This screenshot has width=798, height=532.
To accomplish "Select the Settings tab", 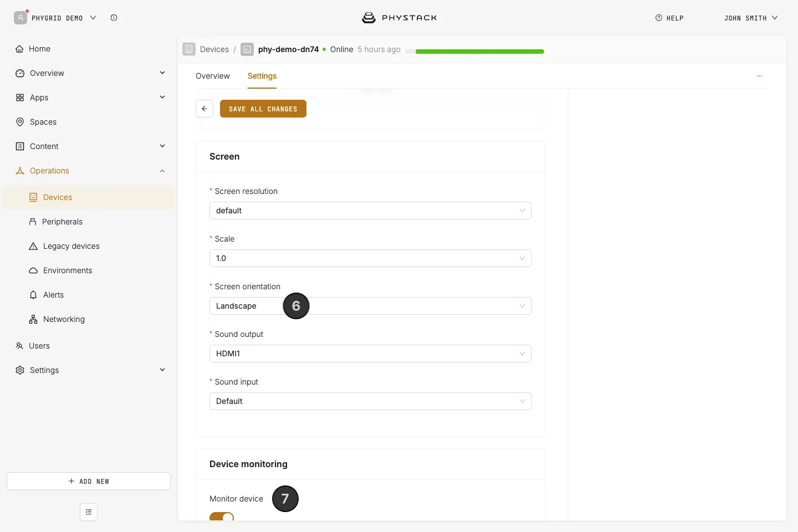I will pos(262,76).
